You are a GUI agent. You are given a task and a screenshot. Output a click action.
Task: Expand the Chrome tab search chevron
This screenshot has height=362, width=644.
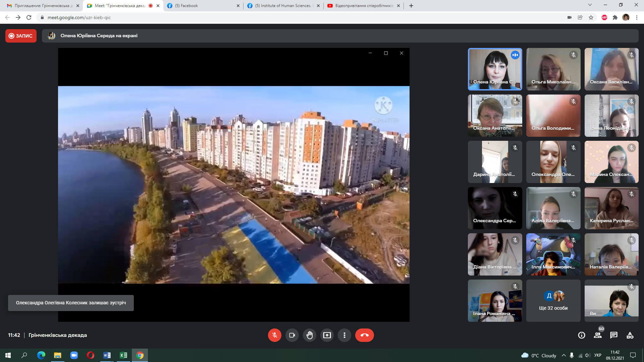click(x=590, y=5)
